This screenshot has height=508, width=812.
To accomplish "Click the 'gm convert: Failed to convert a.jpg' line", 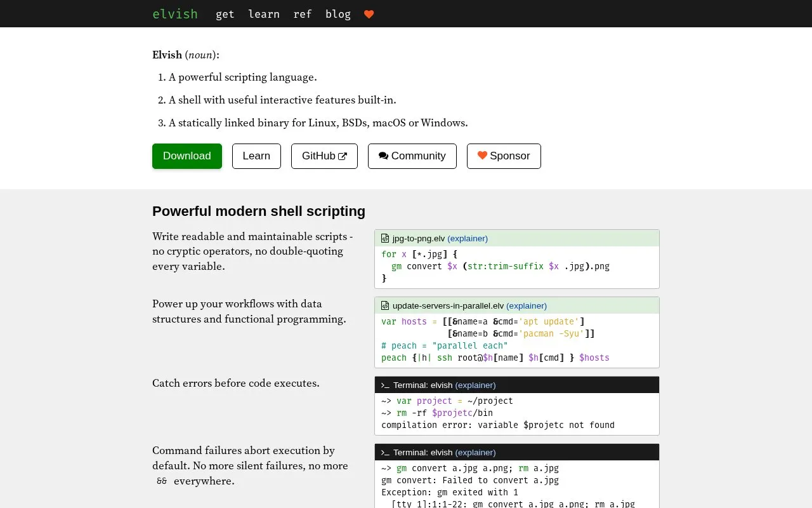I will (x=470, y=481).
